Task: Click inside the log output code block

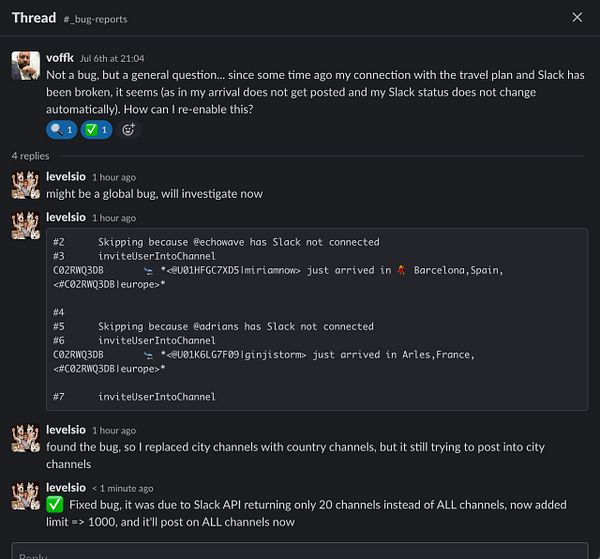Action: [316, 319]
